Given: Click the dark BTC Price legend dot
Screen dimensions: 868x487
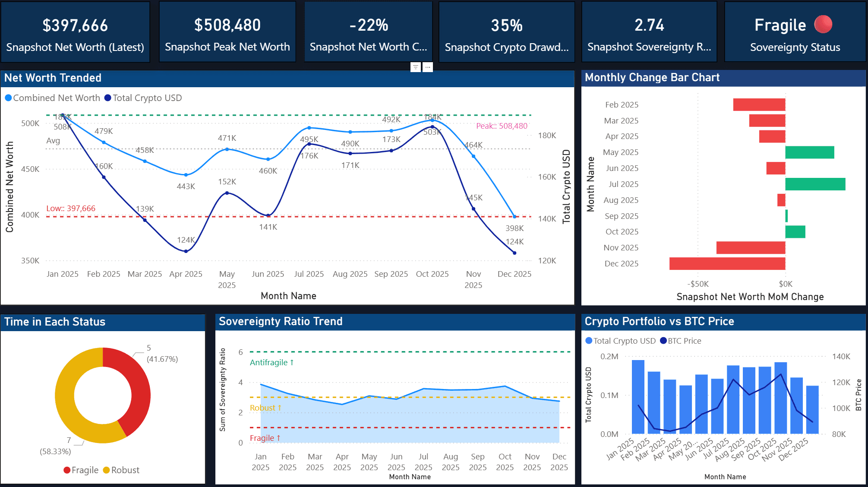Looking at the screenshot, I should pos(663,341).
